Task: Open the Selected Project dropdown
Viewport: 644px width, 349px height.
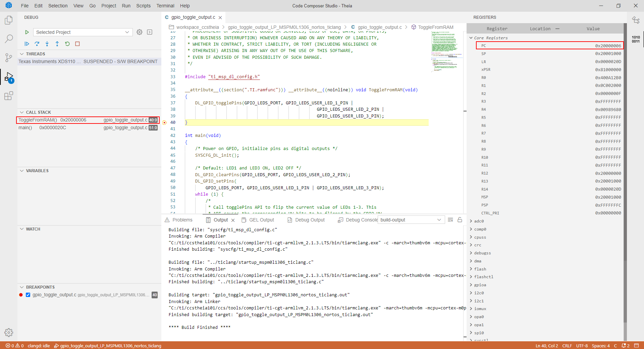Action: pos(83,32)
